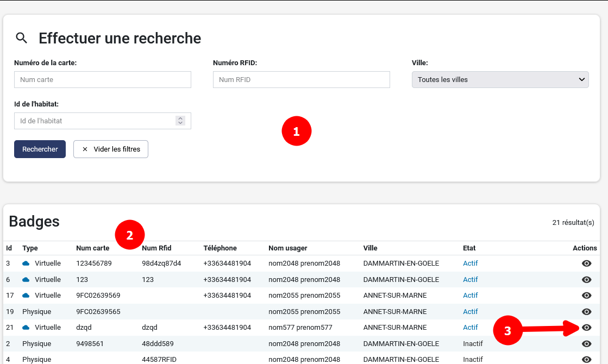The image size is (608, 364).
Task: Focus the Num carte input field
Action: pos(102,80)
